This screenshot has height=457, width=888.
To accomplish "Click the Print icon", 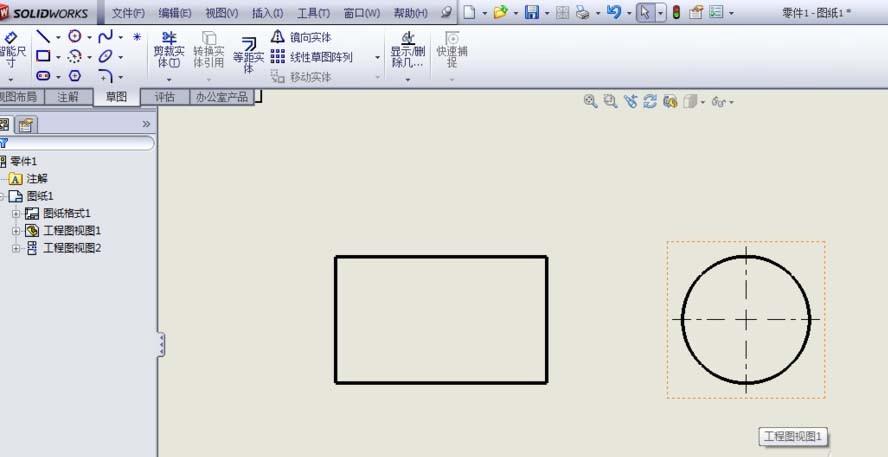I will 583,12.
